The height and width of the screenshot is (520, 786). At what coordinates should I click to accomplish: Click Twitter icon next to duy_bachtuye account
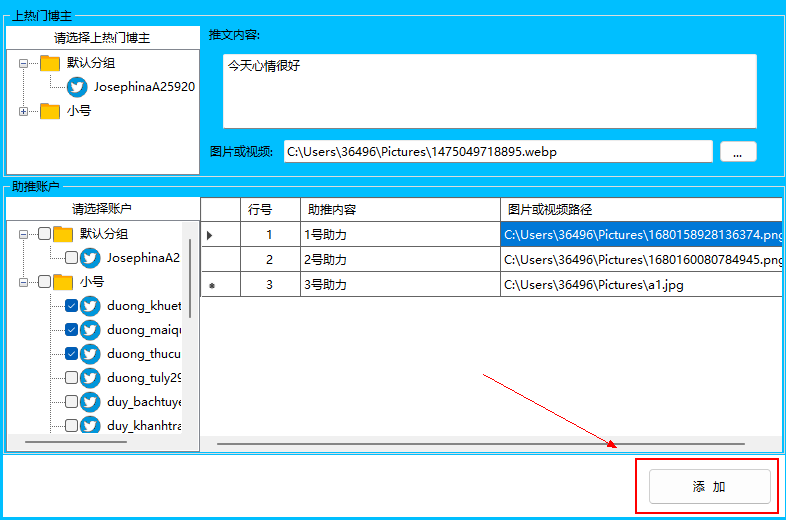90,402
